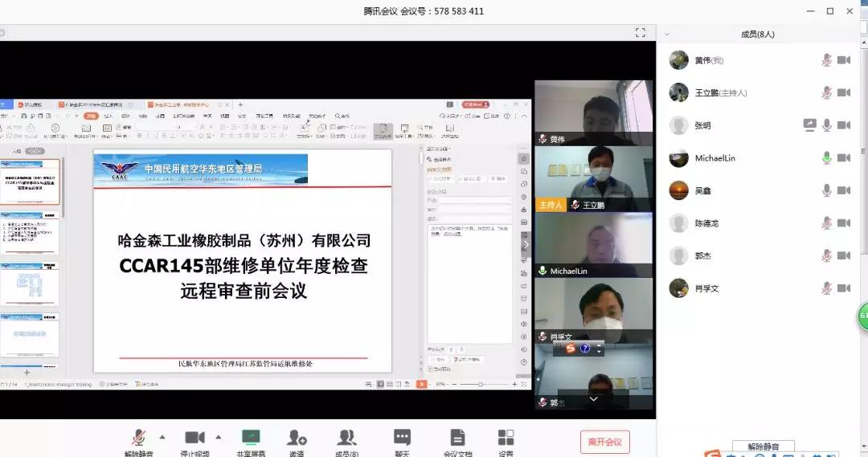
Task: Collapse video strip with side arrow handle
Action: (x=526, y=244)
